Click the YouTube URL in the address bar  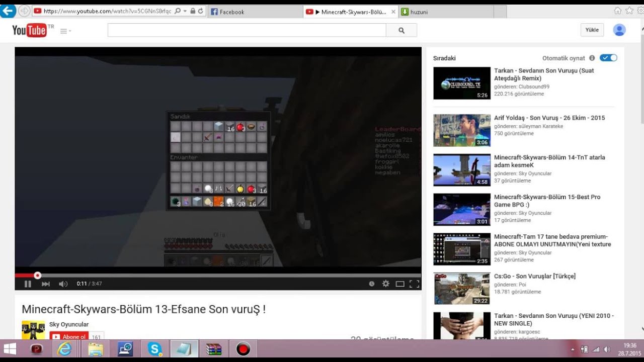(x=107, y=11)
